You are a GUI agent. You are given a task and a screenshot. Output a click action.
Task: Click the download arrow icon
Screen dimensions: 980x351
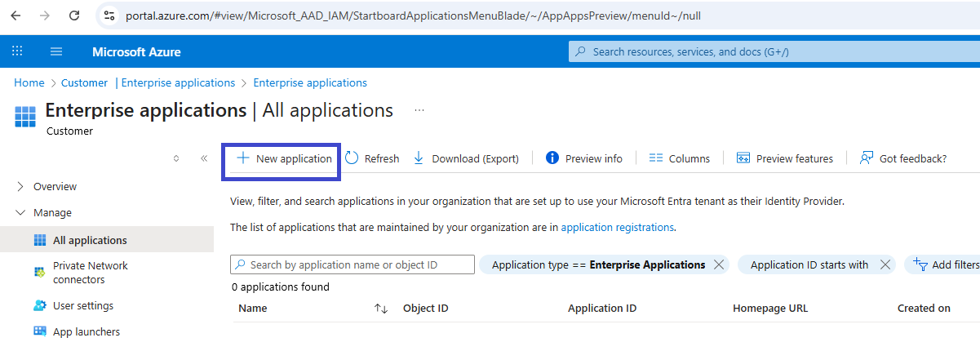pos(419,158)
